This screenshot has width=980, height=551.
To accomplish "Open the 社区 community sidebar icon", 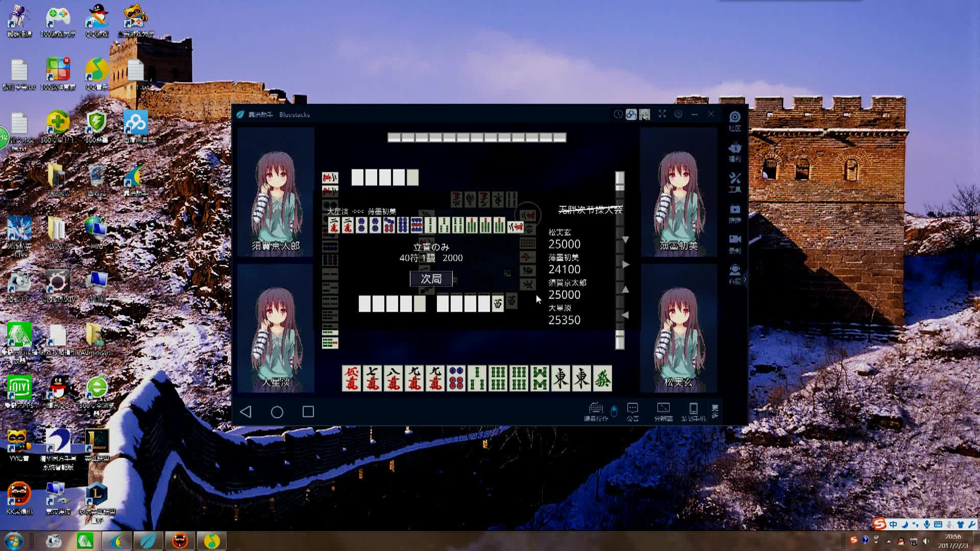I will 734,120.
